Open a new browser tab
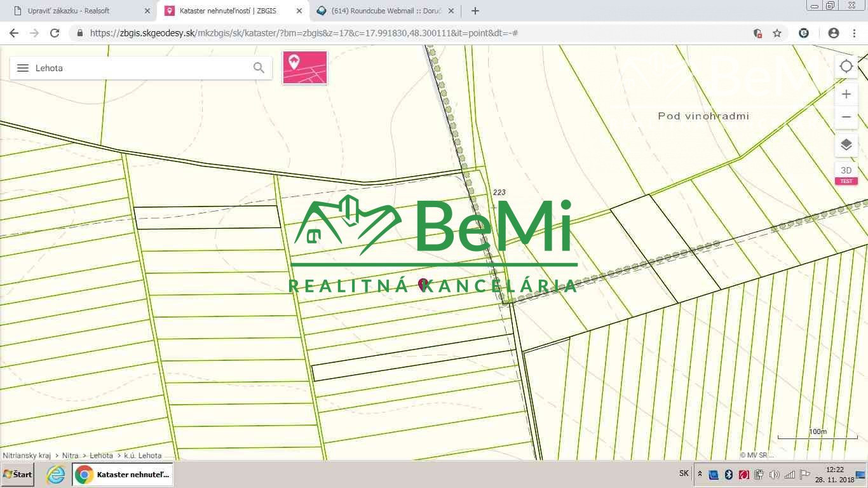Image resolution: width=868 pixels, height=488 pixels. [475, 11]
